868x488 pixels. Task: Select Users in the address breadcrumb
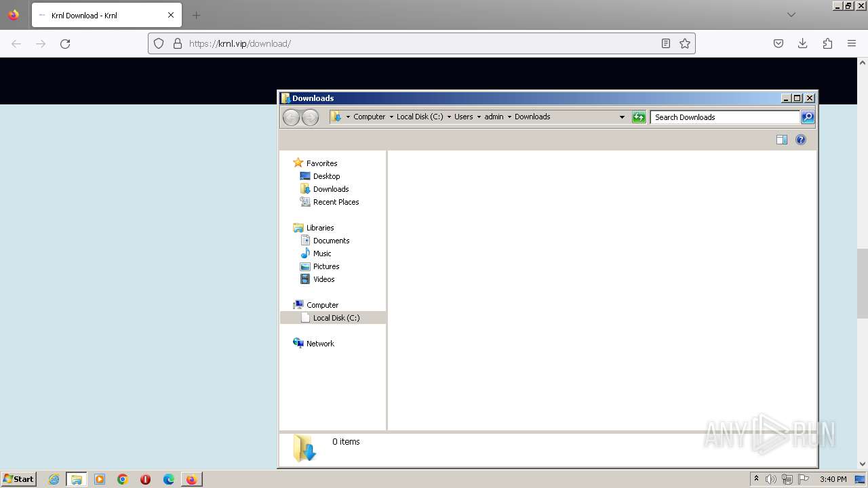(464, 117)
